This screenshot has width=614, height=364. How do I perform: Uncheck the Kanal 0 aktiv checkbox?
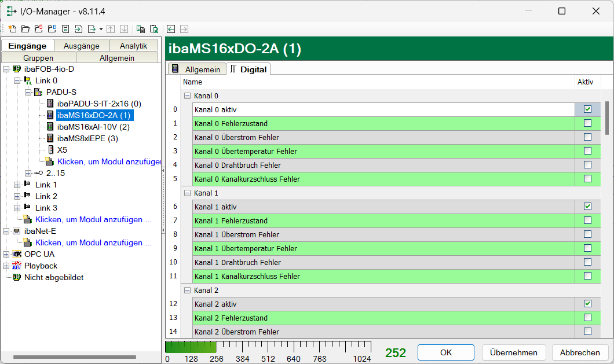tap(587, 109)
